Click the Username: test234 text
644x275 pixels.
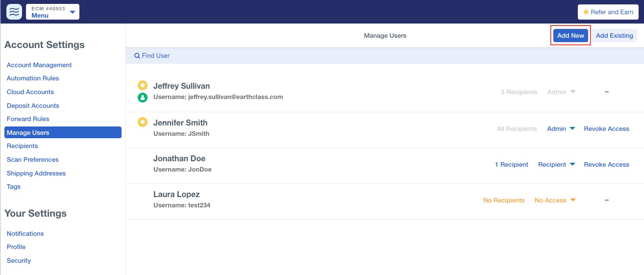click(x=182, y=205)
